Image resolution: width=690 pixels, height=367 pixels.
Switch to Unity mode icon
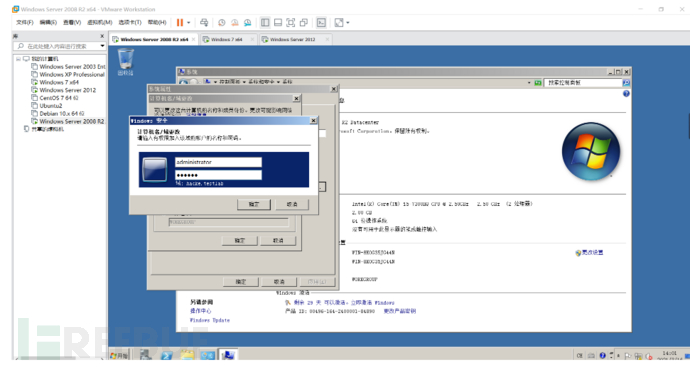point(304,22)
